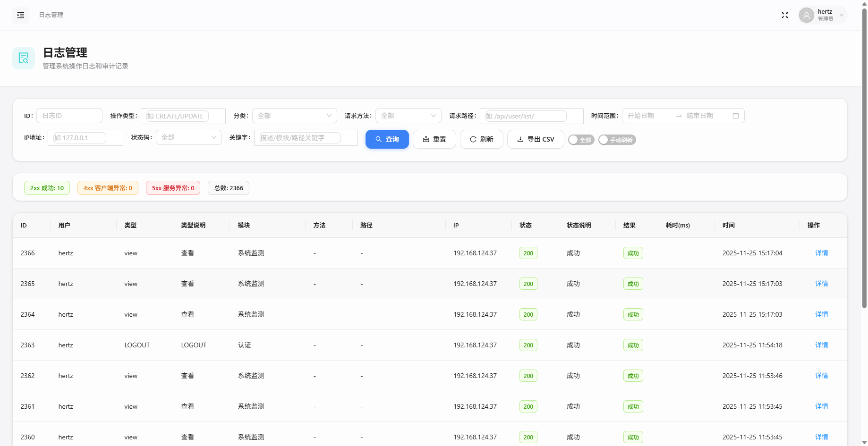
Task: Click the 2xx 成功: 10 status filter
Action: click(x=47, y=187)
